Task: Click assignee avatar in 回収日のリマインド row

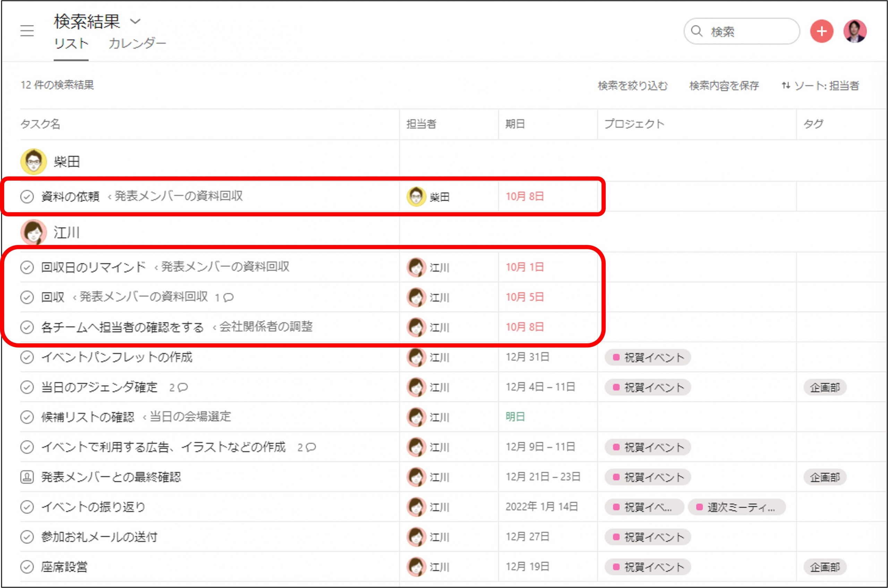Action: [416, 267]
